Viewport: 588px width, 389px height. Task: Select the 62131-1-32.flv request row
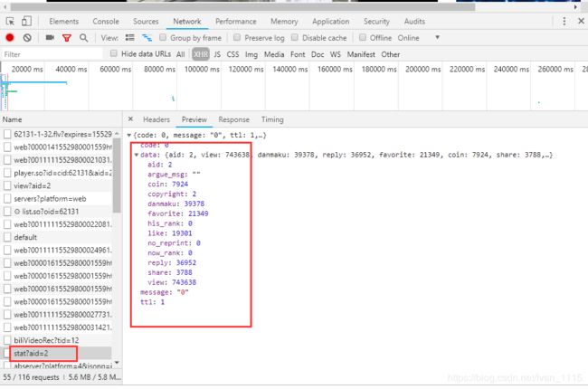pos(56,134)
